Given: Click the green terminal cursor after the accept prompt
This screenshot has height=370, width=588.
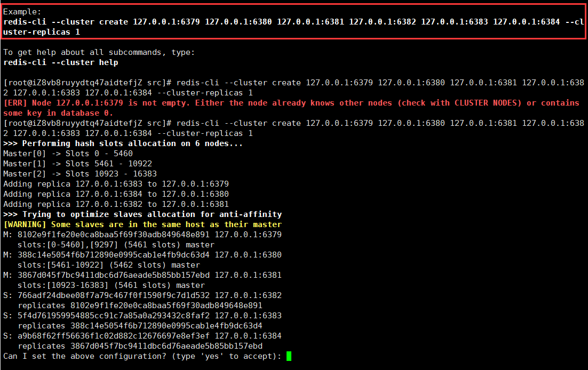Looking at the screenshot, I should (289, 356).
